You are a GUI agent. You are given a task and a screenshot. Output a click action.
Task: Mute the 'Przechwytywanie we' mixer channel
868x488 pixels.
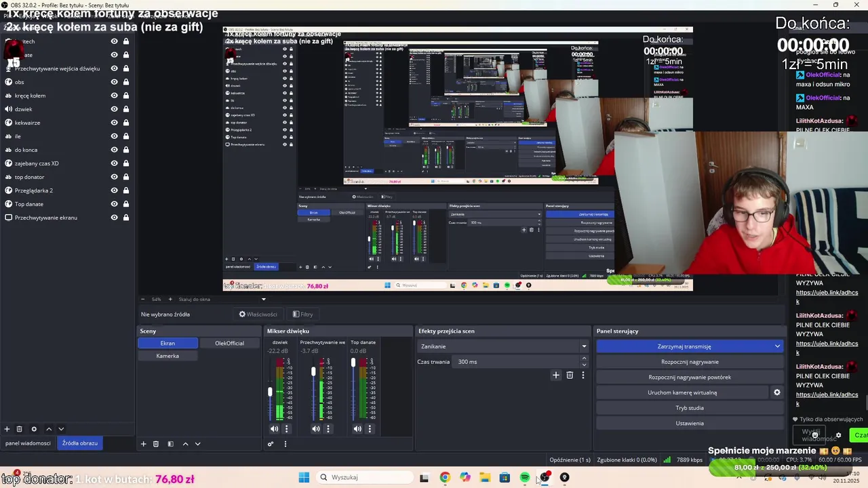[316, 428]
